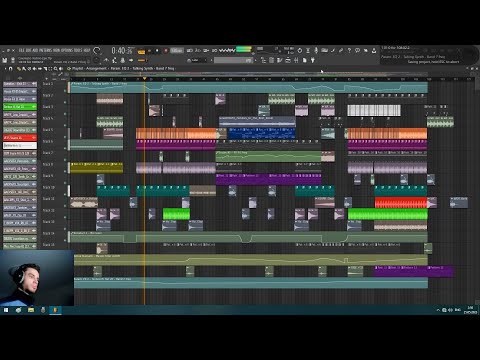Open the HELP menu
The image size is (480, 360).
click(x=87, y=50)
